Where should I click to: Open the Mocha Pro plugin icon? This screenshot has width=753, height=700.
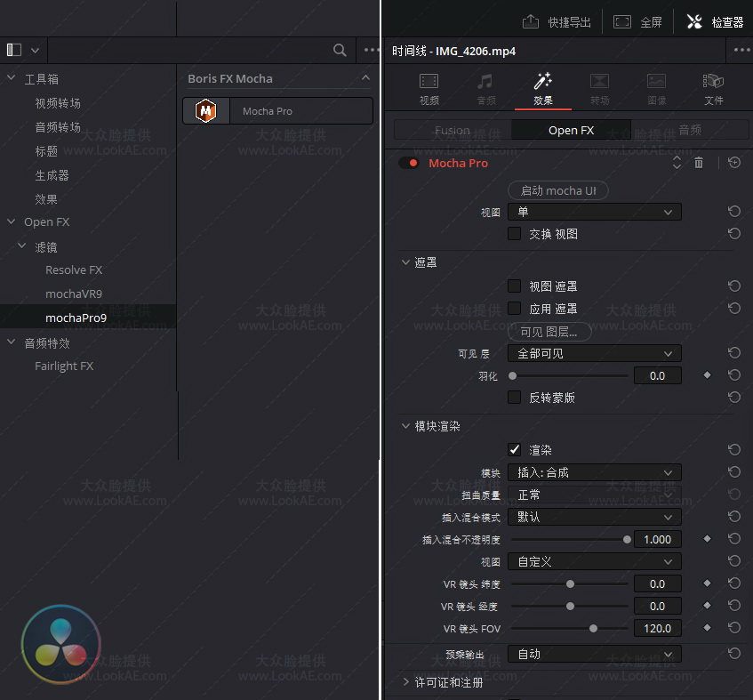coord(206,111)
